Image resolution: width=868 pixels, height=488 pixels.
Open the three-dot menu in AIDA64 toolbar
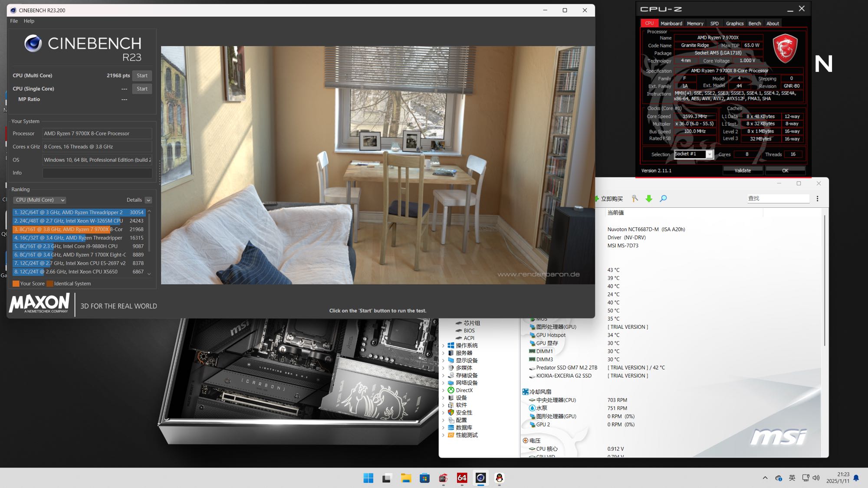(x=817, y=199)
